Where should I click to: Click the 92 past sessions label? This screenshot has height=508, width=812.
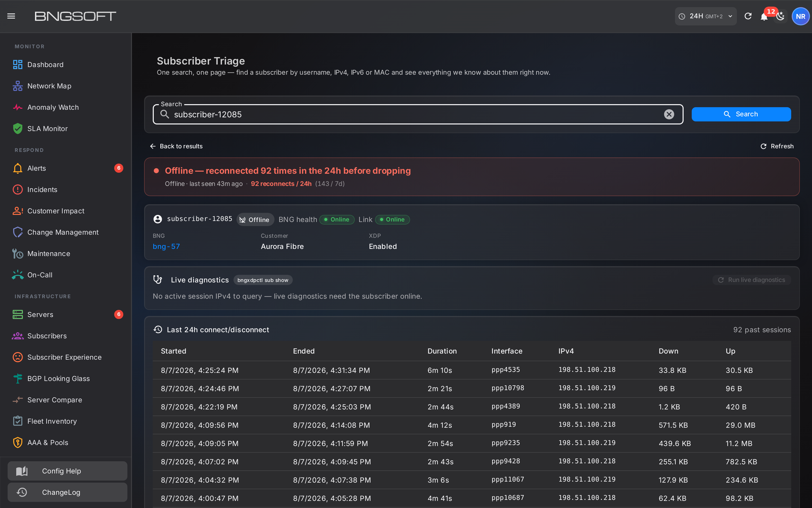pyautogui.click(x=762, y=330)
